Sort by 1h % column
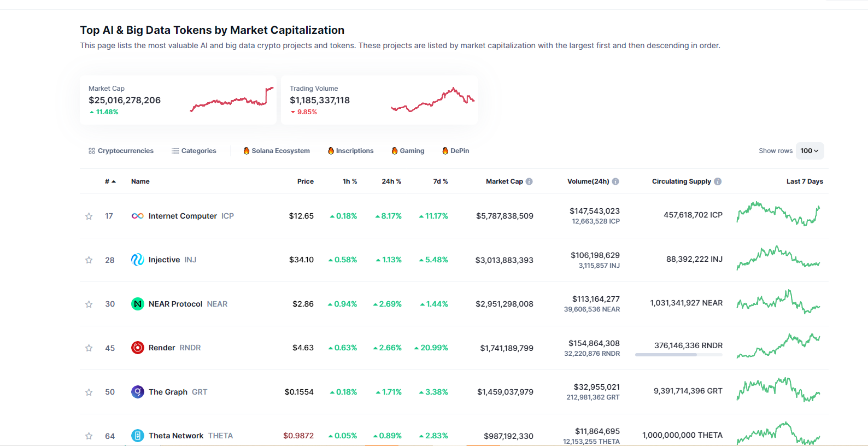Viewport: 868px width, 446px height. pos(350,181)
